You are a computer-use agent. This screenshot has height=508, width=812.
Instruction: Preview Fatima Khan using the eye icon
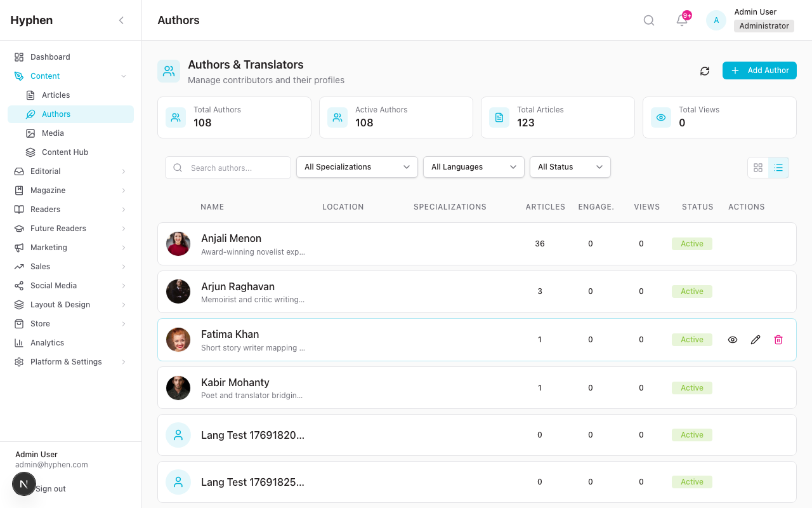pos(733,340)
